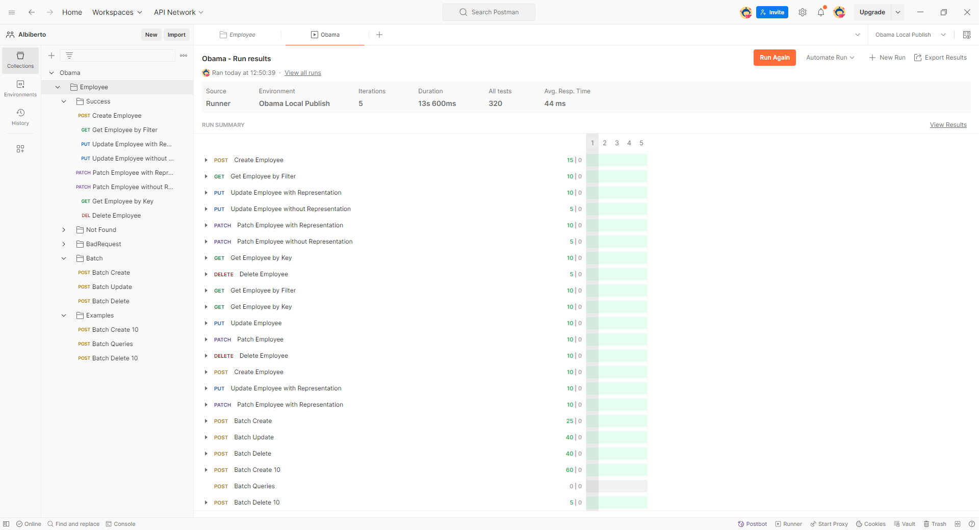Open the Collections sidebar panel

(x=20, y=60)
